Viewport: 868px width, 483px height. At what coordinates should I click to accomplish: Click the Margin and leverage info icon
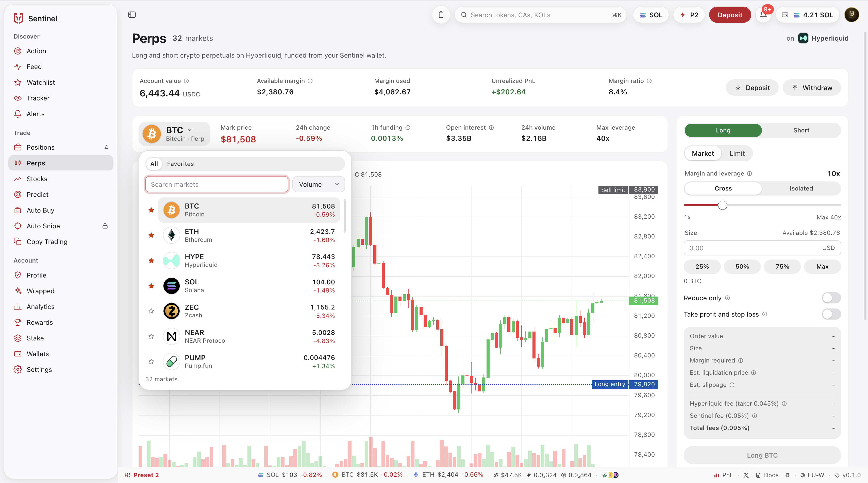749,174
